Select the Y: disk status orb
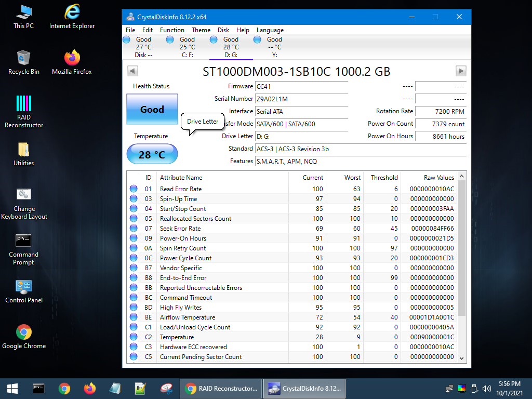Screen dimensions: 532x399 (257, 39)
